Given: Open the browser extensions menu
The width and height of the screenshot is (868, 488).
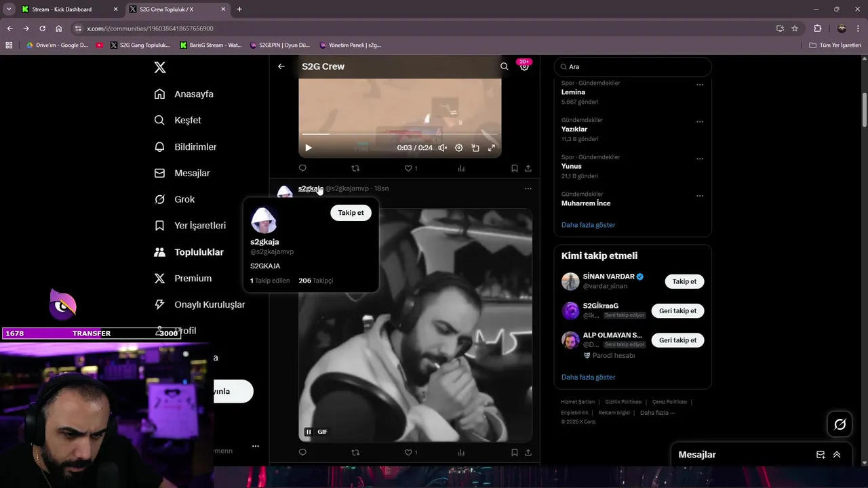Looking at the screenshot, I should 817,28.
